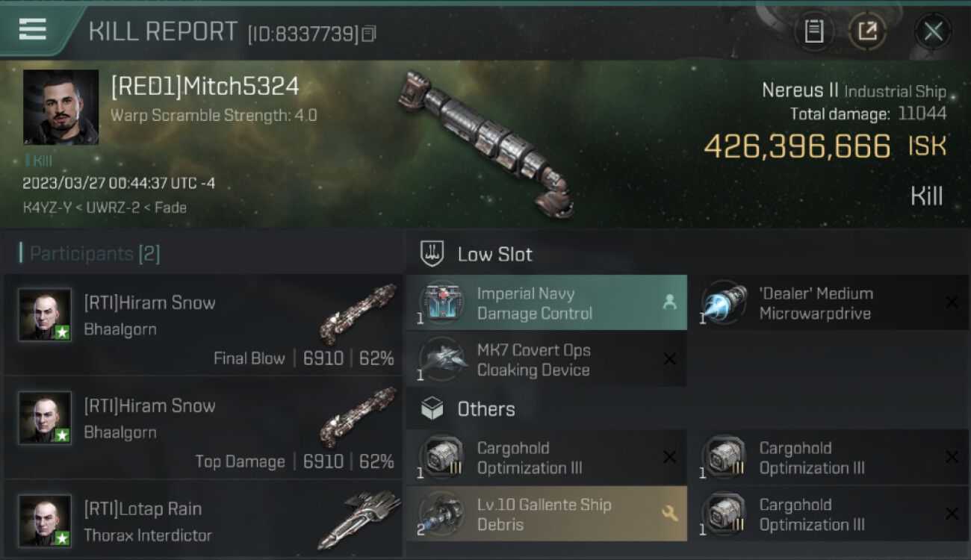Click wrench icon on Gallente Ship Debris
The image size is (971, 560).
click(x=670, y=513)
